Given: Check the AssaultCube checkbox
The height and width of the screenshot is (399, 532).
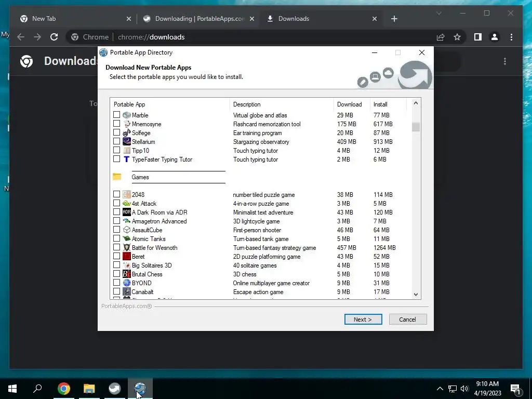Looking at the screenshot, I should pos(116,229).
